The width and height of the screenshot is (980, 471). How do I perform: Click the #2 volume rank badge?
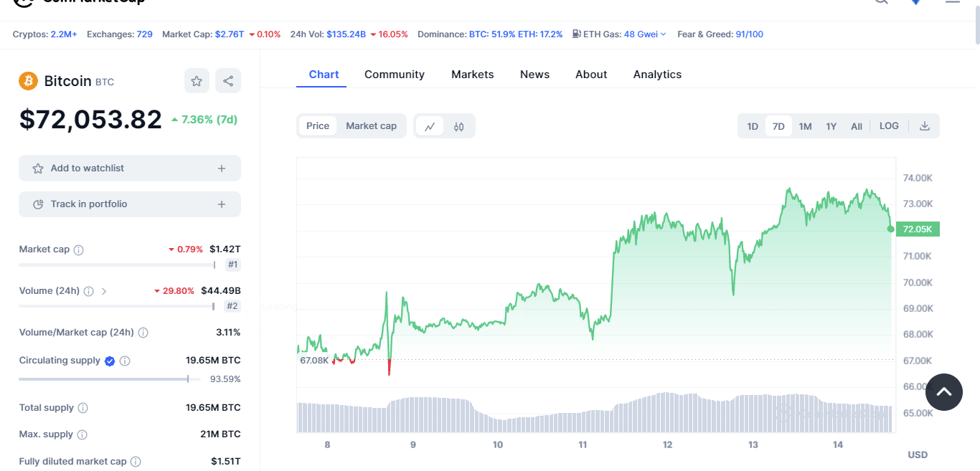point(232,306)
